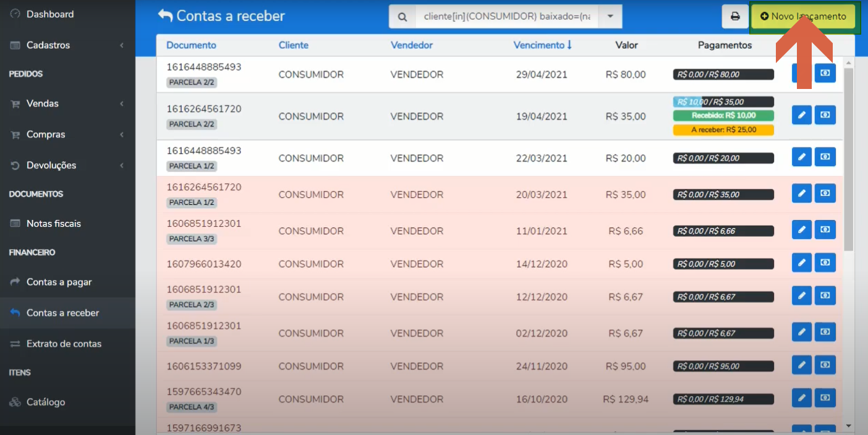Expand the Cadastros sidebar menu
Screen dimensions: 868x435
pos(67,45)
